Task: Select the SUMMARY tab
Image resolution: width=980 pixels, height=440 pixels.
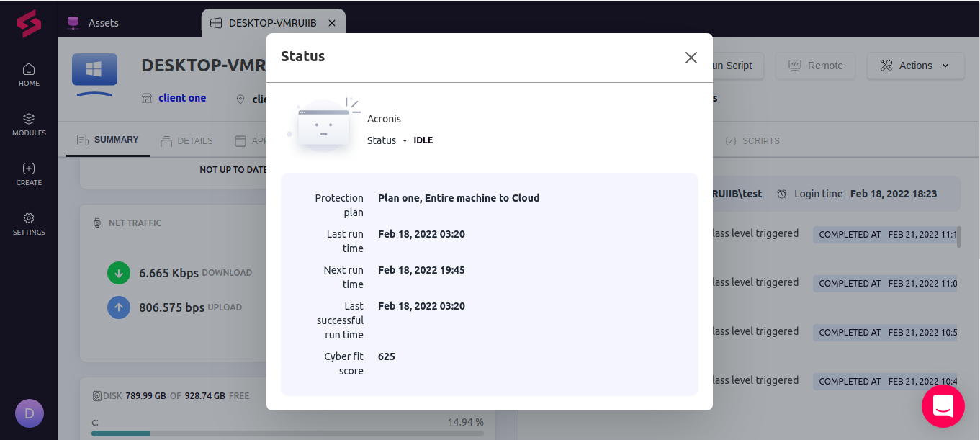Action: (108, 140)
